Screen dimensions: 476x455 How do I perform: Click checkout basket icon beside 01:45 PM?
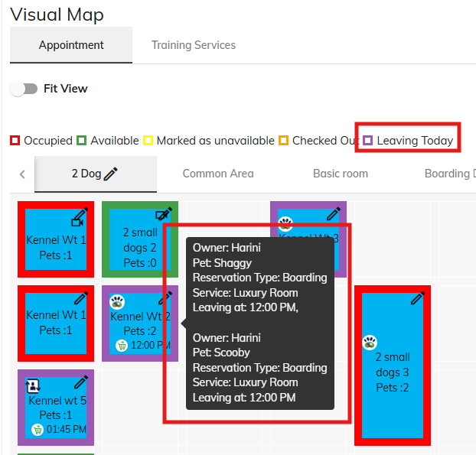(37, 430)
